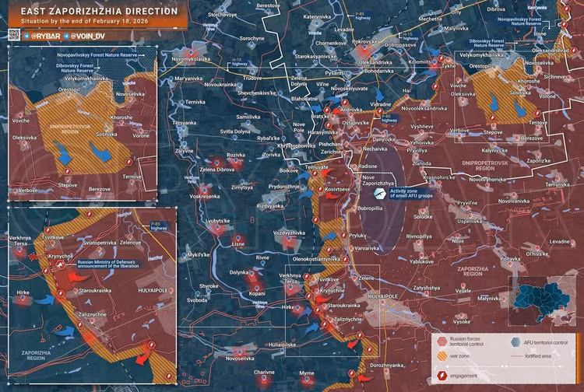Click the Telegram icon beside @RYBAR
This screenshot has width=584, height=392.
pyautogui.click(x=27, y=37)
